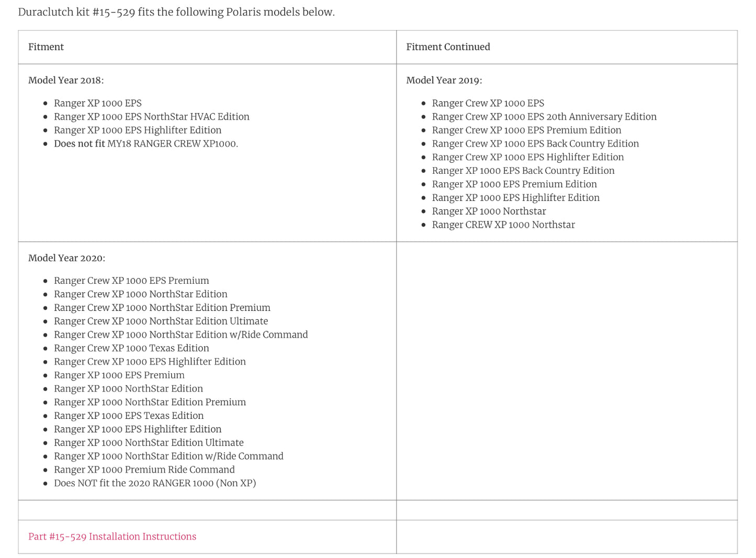Click the "Fitment" column header text
Screen dimensions: 756x558
46,47
